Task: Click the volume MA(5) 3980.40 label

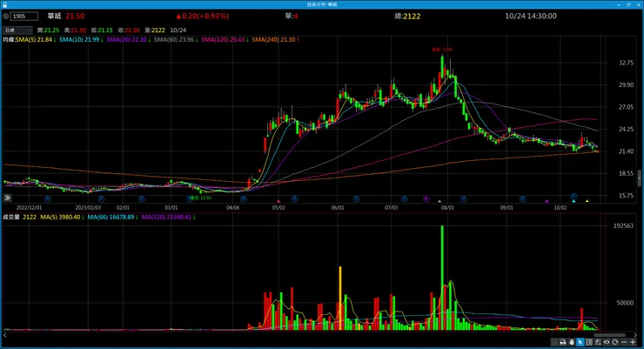Action: coord(60,217)
